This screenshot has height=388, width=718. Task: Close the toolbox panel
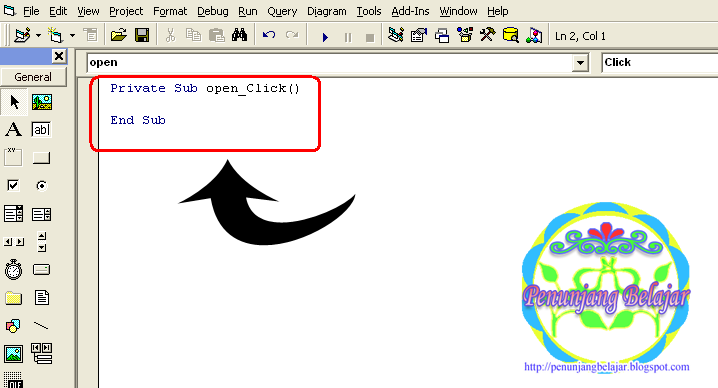coord(59,56)
